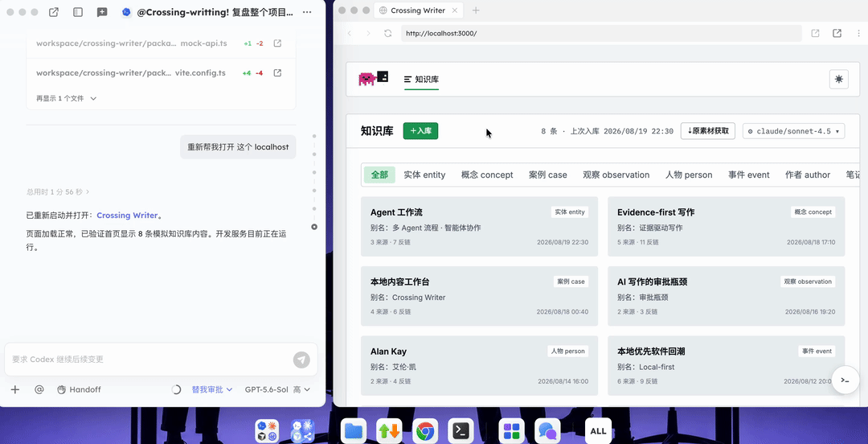868x444 pixels.
Task: Click the localhost:3000 address bar
Action: coord(601,33)
